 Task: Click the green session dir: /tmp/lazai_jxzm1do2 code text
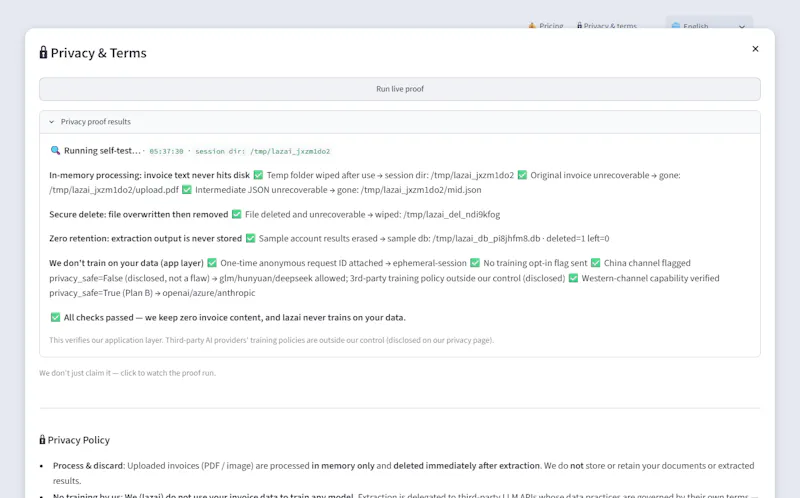[263, 152]
